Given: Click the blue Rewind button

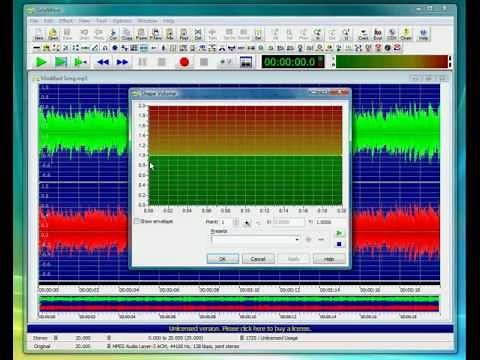Looking at the screenshot, I should click(x=103, y=62).
